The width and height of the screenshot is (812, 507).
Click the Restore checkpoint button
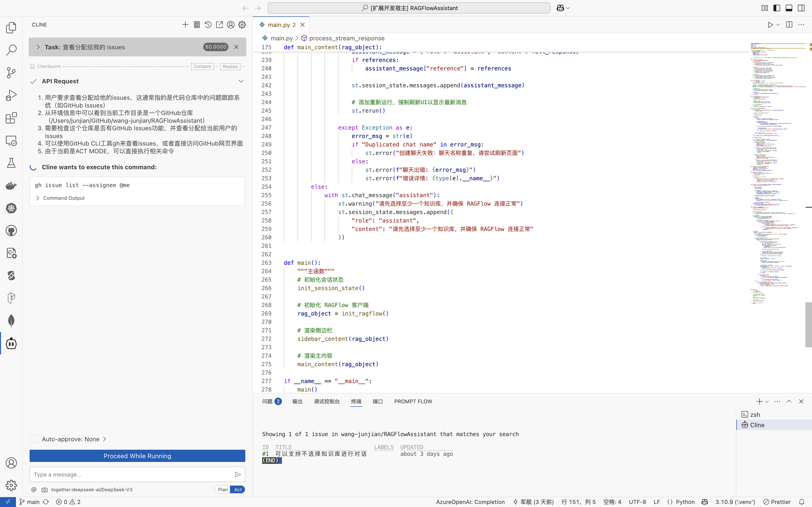point(230,66)
